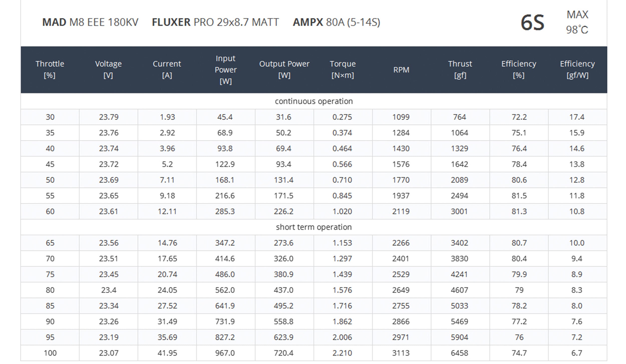Click the MAD M8 EEE 180KV title
This screenshot has width=626, height=364.
pos(90,22)
